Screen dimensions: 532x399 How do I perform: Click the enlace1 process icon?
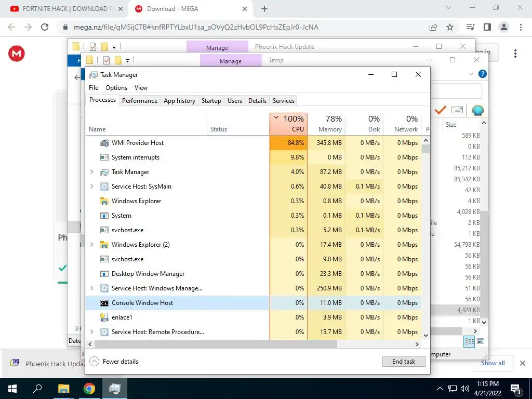pos(104,317)
